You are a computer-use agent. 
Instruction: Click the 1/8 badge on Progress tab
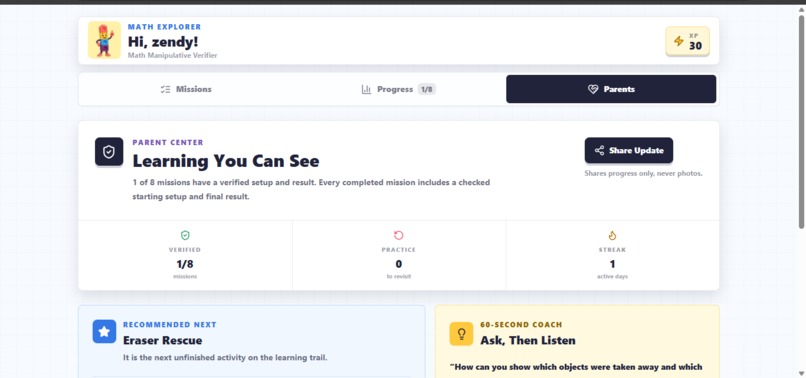(427, 89)
